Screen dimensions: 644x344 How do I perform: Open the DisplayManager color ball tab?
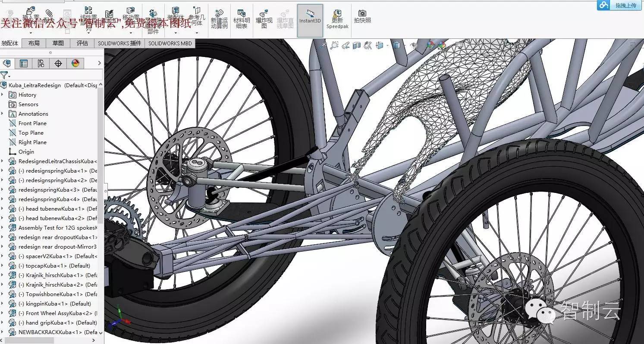pyautogui.click(x=75, y=63)
